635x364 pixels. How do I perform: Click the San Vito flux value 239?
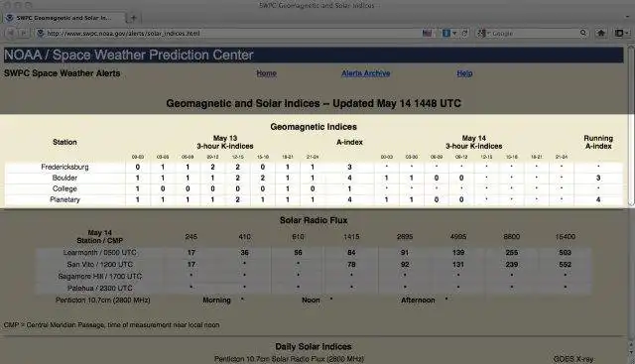pos(512,265)
